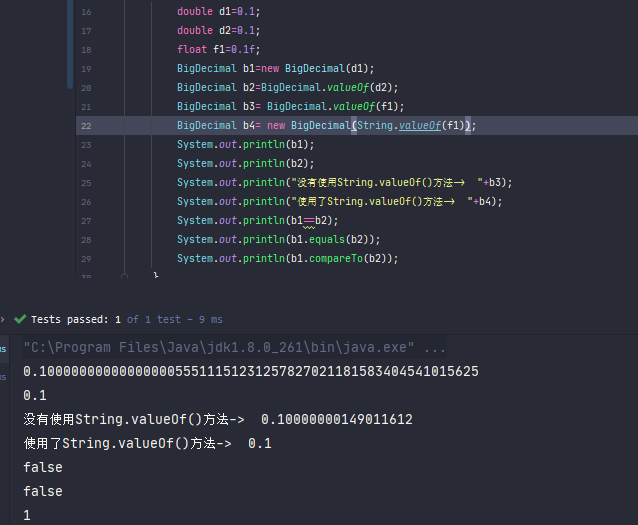Click the "BigDecimal b1=new BigDecimal(d1);" line
This screenshot has width=638, height=525.
(x=275, y=68)
